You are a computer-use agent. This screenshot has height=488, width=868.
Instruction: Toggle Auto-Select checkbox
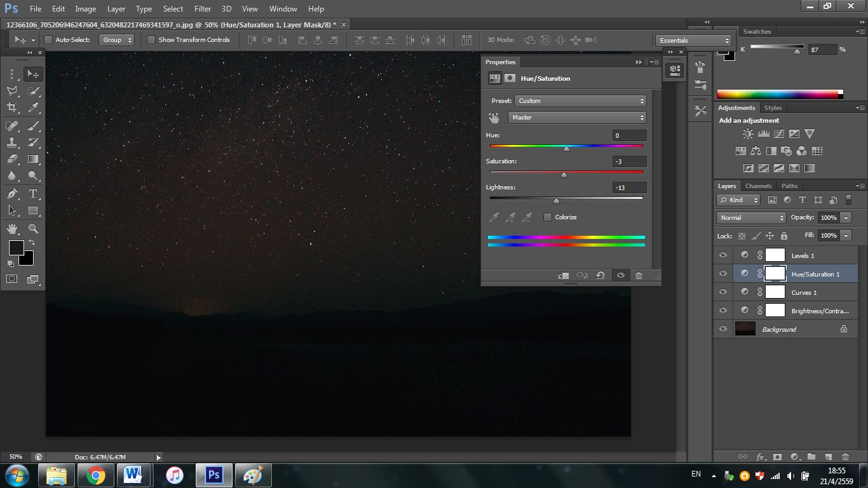coord(48,40)
